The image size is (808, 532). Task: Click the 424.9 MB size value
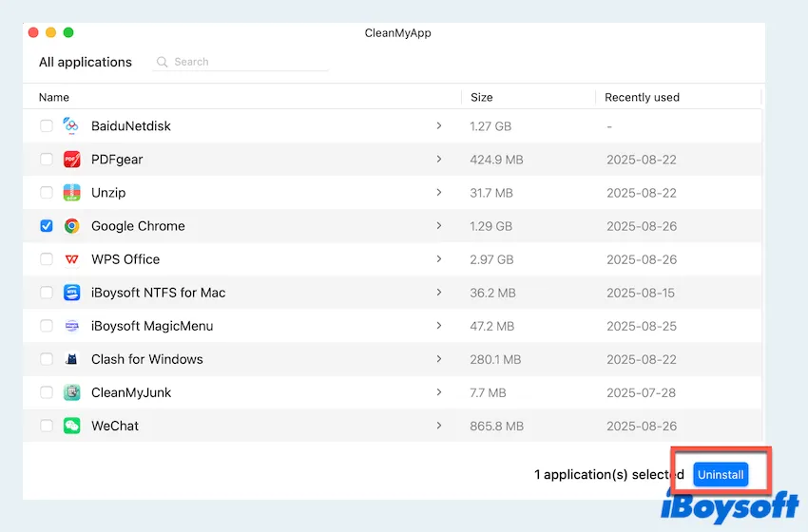(496, 160)
